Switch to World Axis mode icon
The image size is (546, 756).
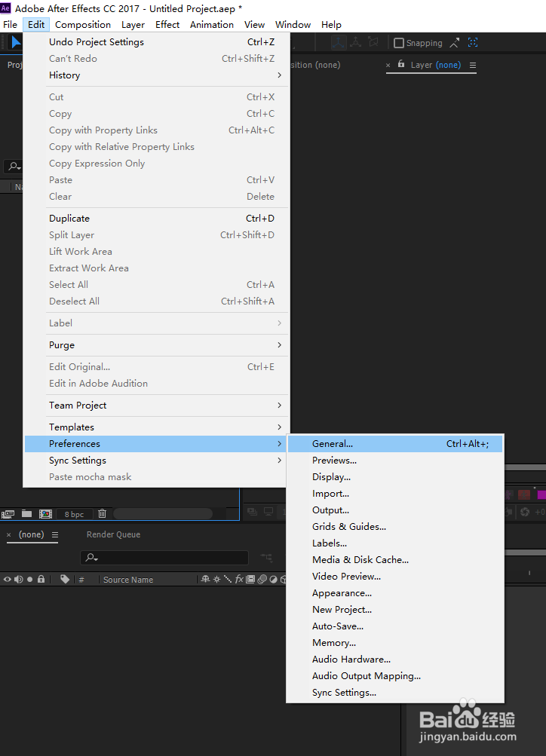355,42
